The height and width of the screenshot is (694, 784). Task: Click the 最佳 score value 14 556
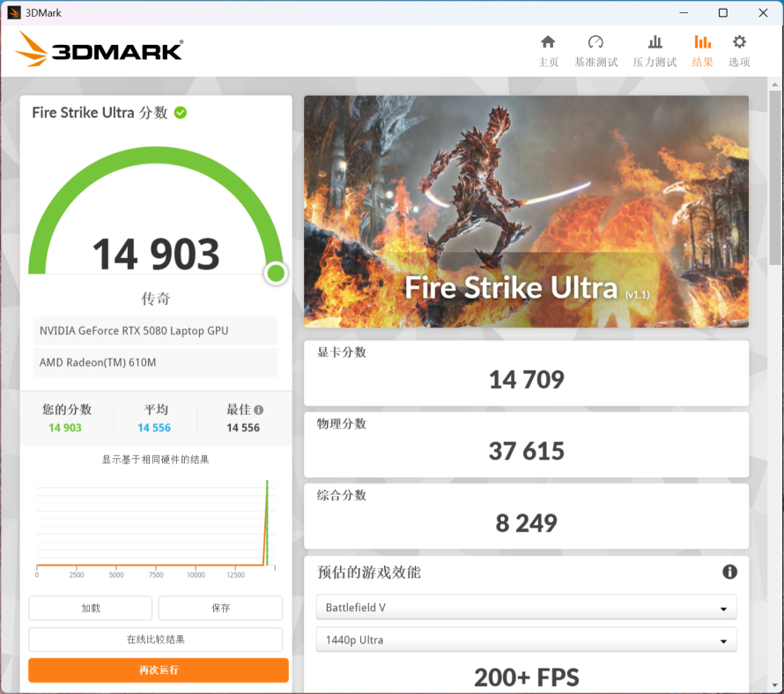243,427
